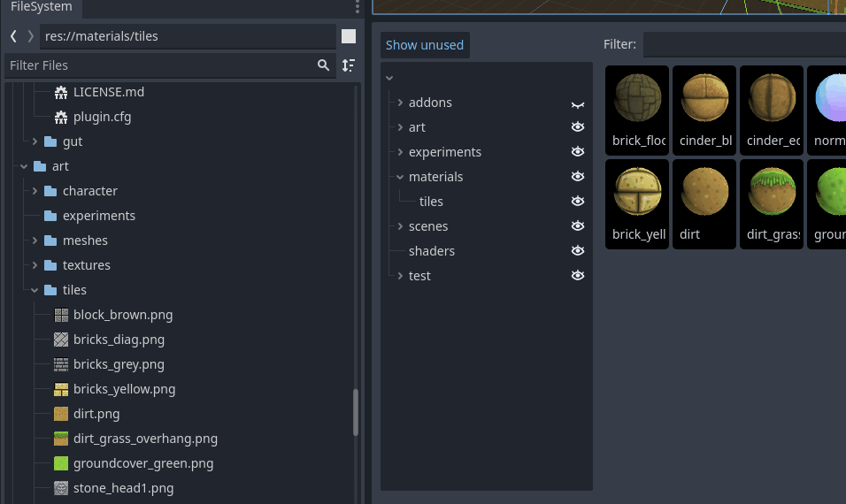The width and height of the screenshot is (846, 504).
Task: Select bricks_yellow.png in the file tree
Action: click(124, 389)
